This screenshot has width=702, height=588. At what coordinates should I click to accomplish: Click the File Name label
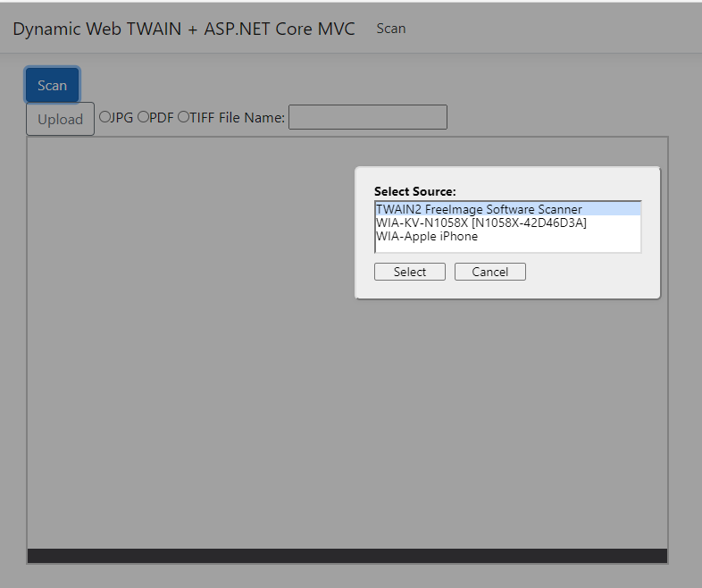[251, 118]
